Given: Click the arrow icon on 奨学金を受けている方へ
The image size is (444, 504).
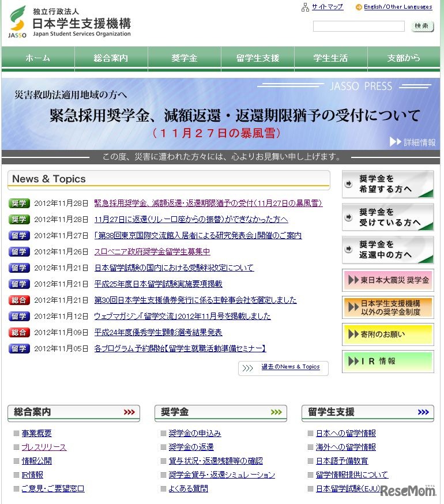Looking at the screenshot, I should point(348,217).
